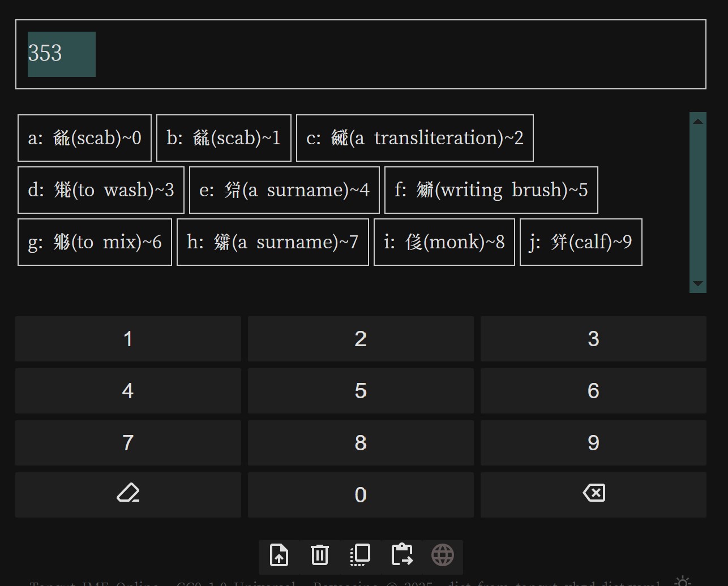Pick candidate f: writing brush~5
This screenshot has width=728, height=586.
[491, 190]
